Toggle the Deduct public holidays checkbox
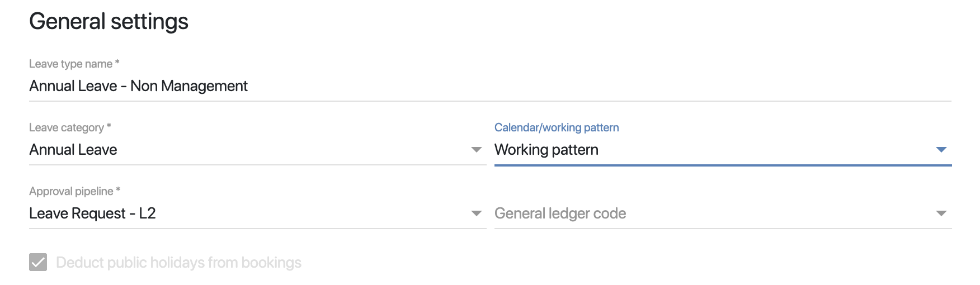The image size is (980, 285). (38, 262)
